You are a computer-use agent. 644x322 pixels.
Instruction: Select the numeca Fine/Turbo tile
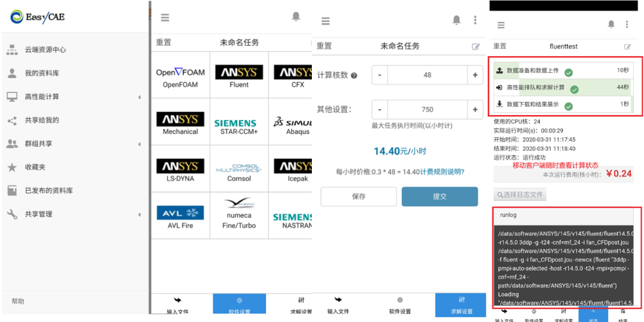[239, 215]
